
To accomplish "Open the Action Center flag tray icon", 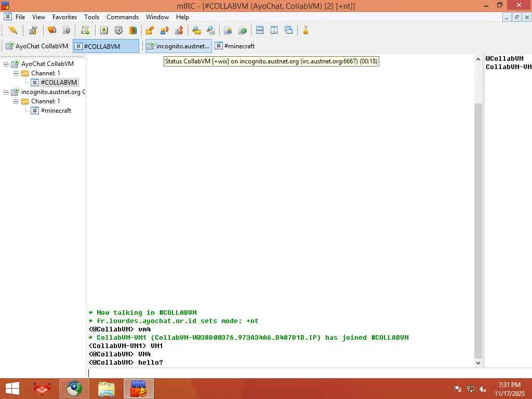I will point(458,389).
